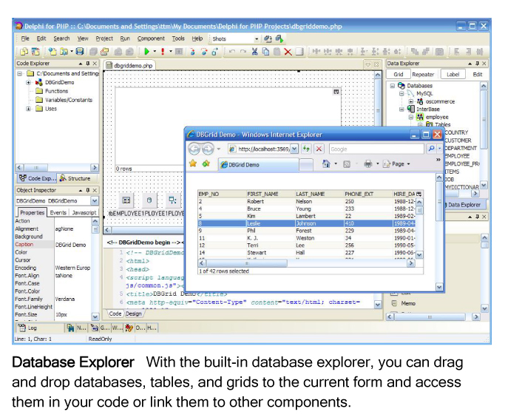The height and width of the screenshot is (420, 505).
Task: Switch to the Structure tab
Action: pos(76,178)
